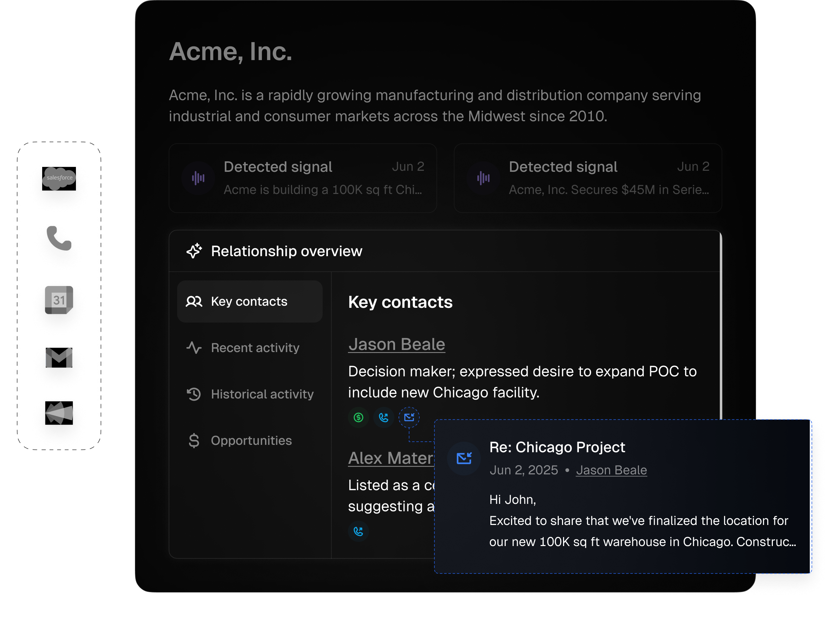Click the outbound call icon under Alex Mater
Image resolution: width=840 pixels, height=623 pixels.
point(358,532)
